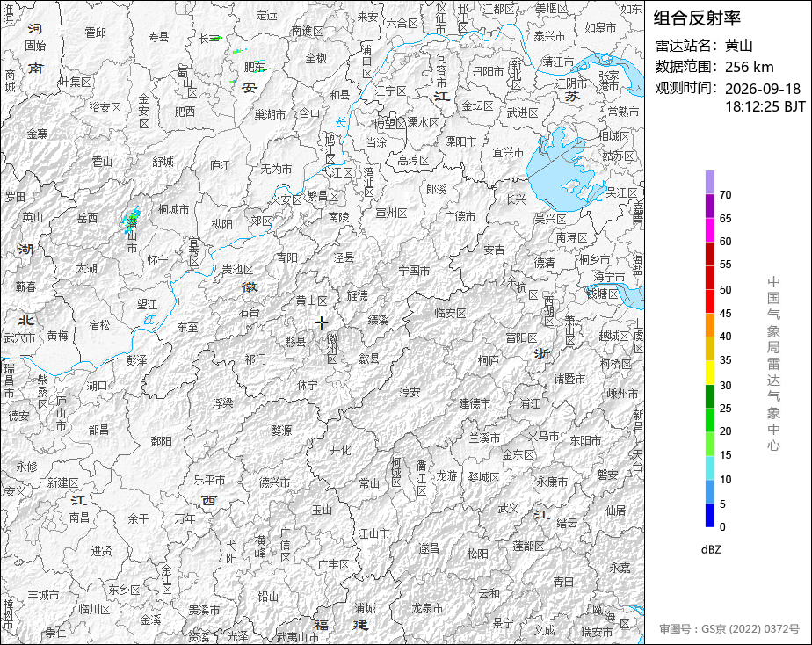Pick the magenta 60-65 dBZ legend color
812x645 pixels.
pos(710,230)
